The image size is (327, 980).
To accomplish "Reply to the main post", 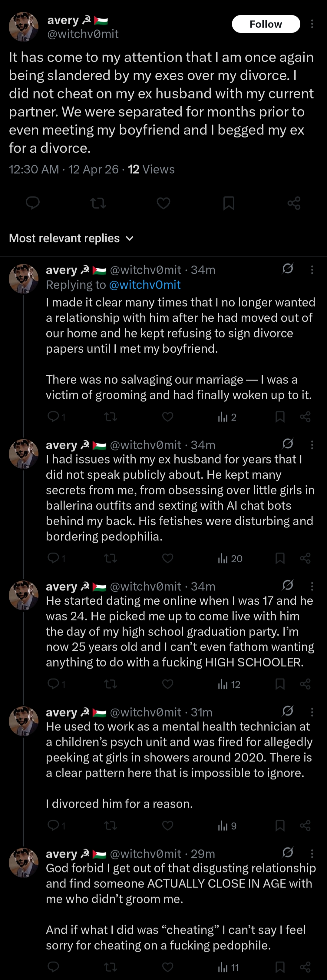I will [x=33, y=203].
